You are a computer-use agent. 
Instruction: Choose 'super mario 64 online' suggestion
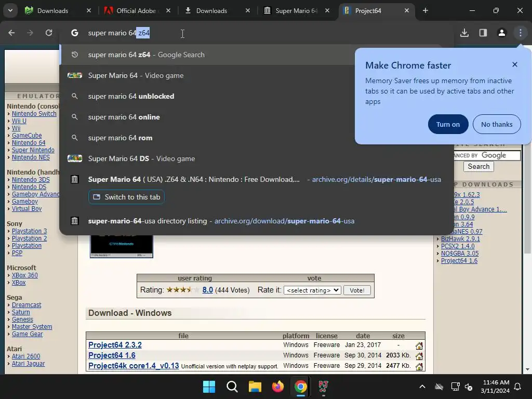207,117
